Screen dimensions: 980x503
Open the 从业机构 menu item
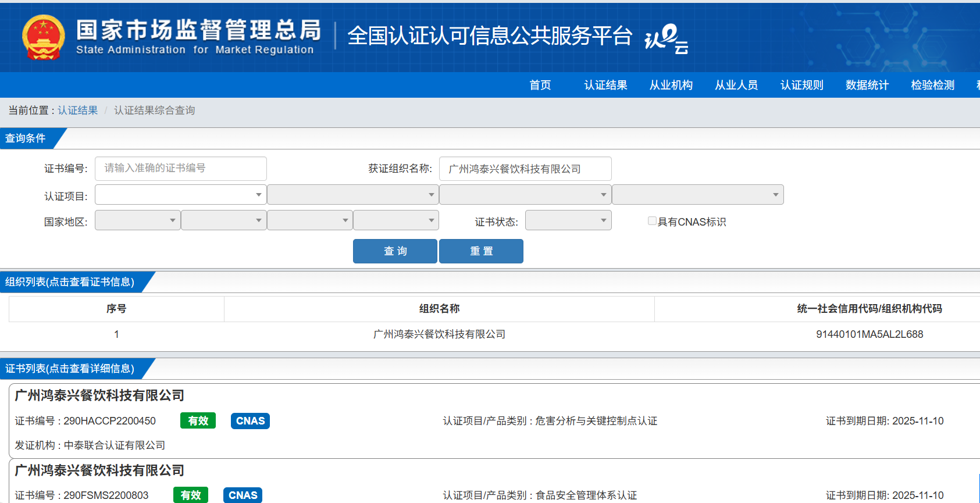[671, 85]
